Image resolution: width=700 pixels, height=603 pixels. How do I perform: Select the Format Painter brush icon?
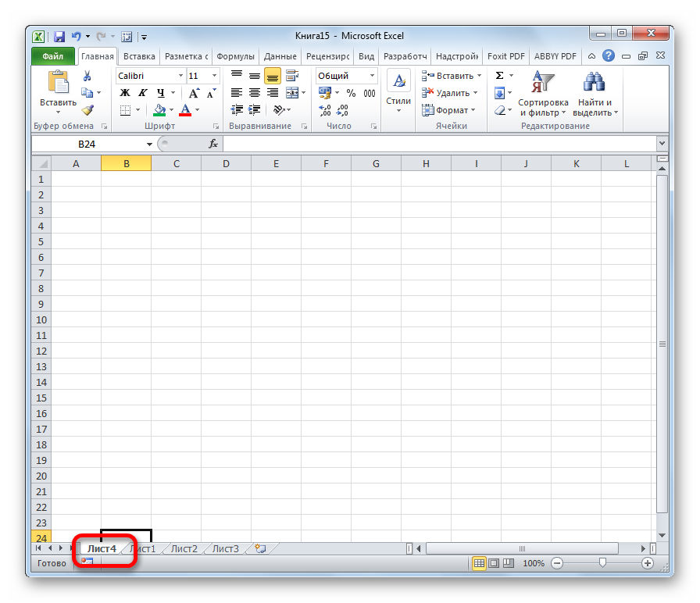pos(87,110)
